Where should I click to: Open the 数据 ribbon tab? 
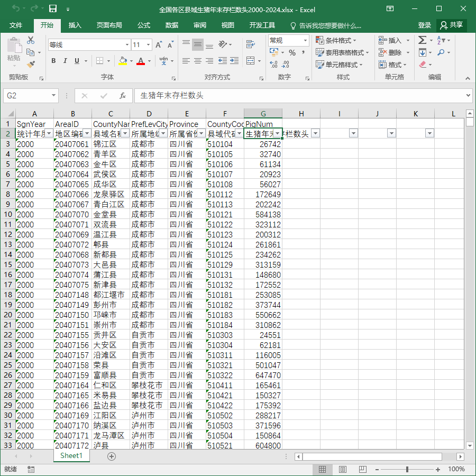[x=172, y=25]
